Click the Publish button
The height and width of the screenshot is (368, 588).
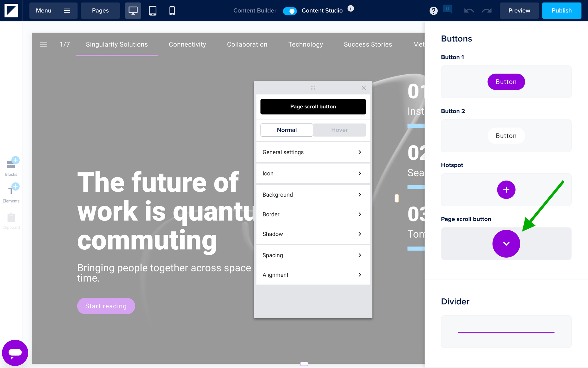point(562,11)
